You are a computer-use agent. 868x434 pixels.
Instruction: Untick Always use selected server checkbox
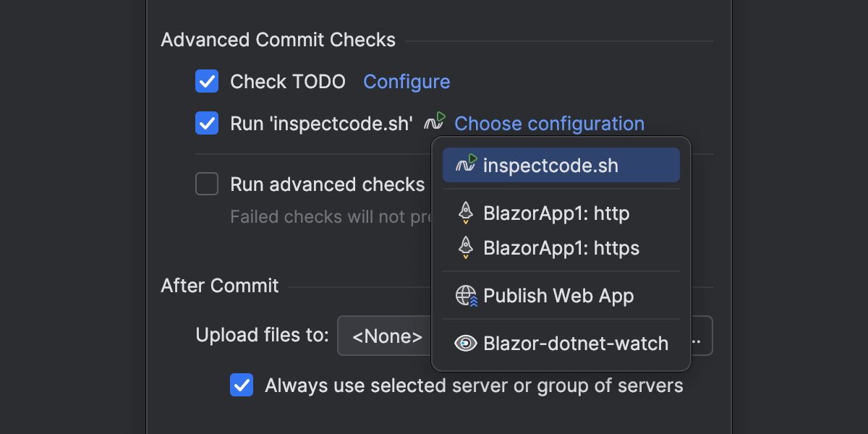(x=242, y=386)
